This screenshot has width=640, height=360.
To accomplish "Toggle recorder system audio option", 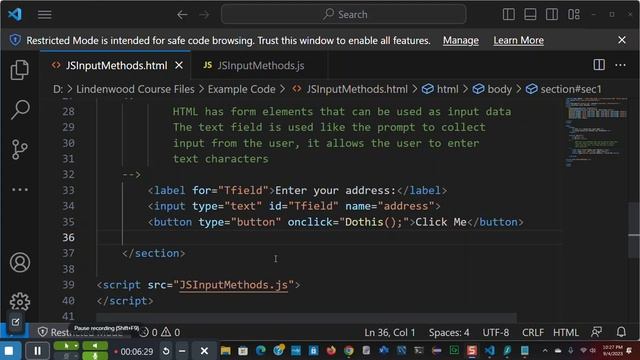I will tap(95, 347).
